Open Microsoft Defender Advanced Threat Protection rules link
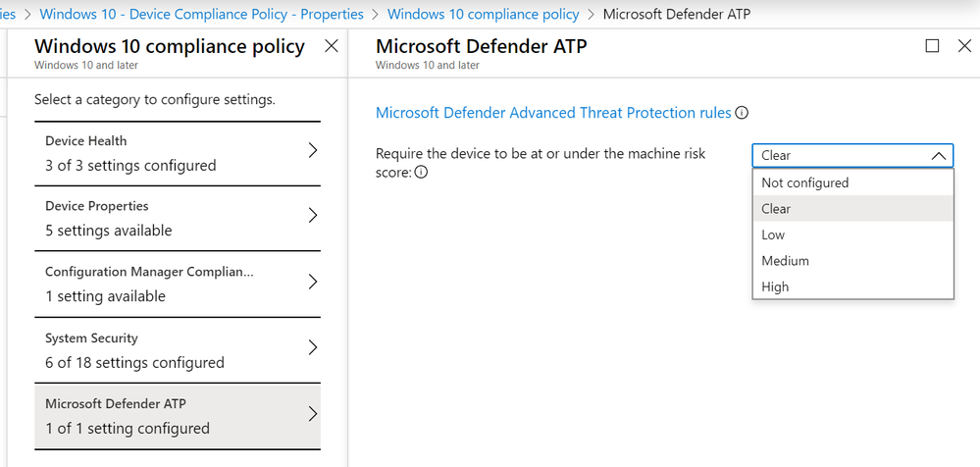Viewport: 980px width, 467px height. point(553,113)
